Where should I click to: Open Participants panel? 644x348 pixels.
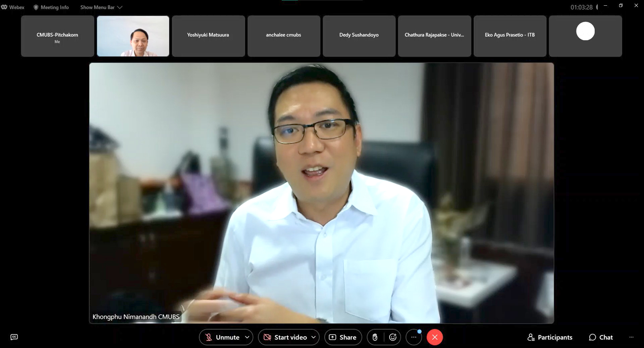550,337
